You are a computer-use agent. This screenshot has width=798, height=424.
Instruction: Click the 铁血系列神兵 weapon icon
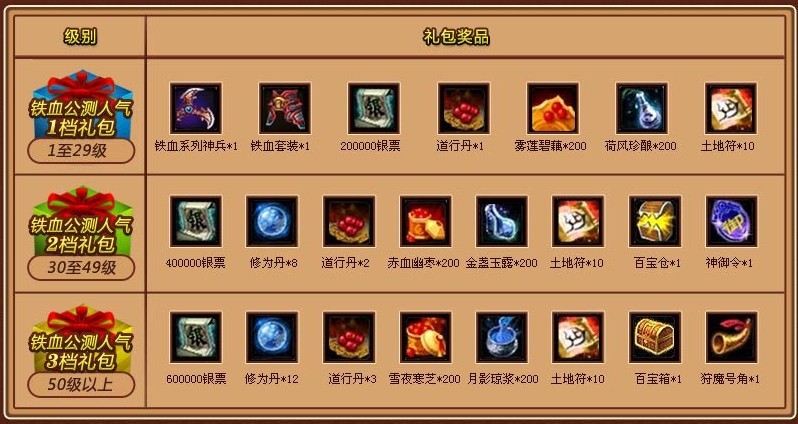(196, 108)
